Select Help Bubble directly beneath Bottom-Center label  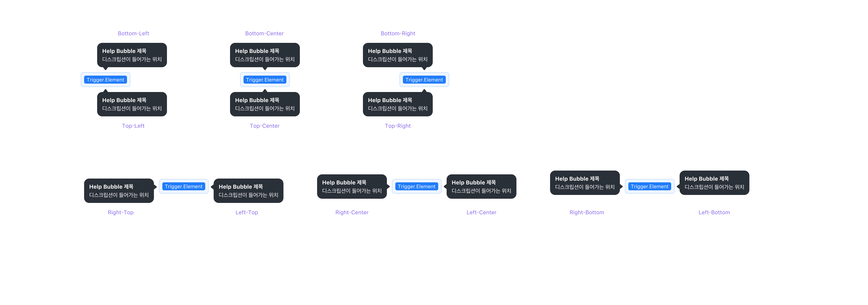point(265,55)
